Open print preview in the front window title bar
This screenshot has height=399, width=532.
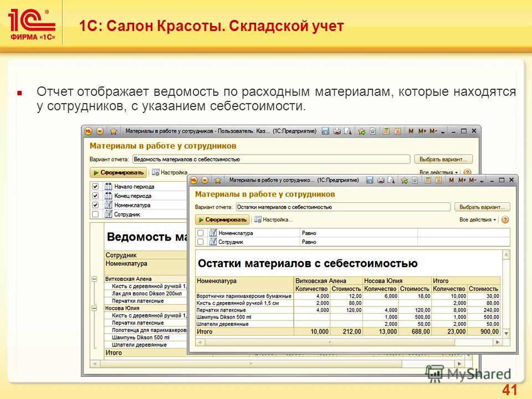(x=391, y=180)
